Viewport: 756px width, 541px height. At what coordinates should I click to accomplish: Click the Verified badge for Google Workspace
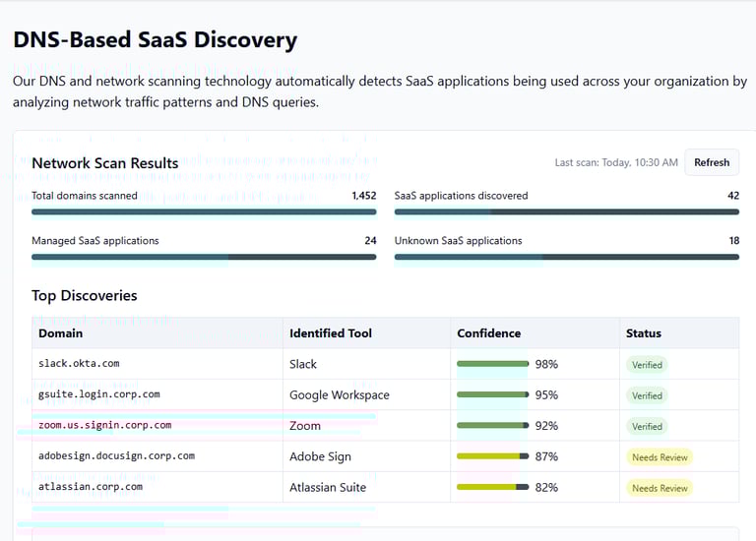(x=647, y=395)
